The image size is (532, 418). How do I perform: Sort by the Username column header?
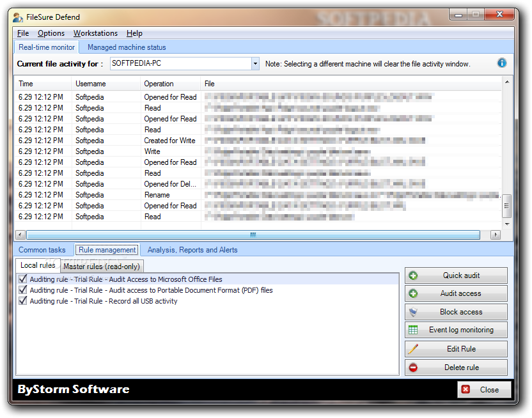106,84
